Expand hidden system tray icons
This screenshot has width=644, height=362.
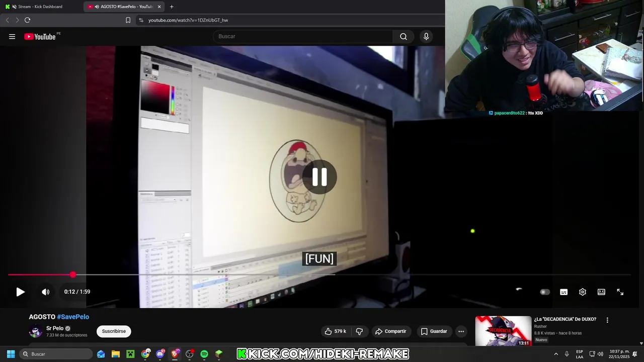(556, 354)
